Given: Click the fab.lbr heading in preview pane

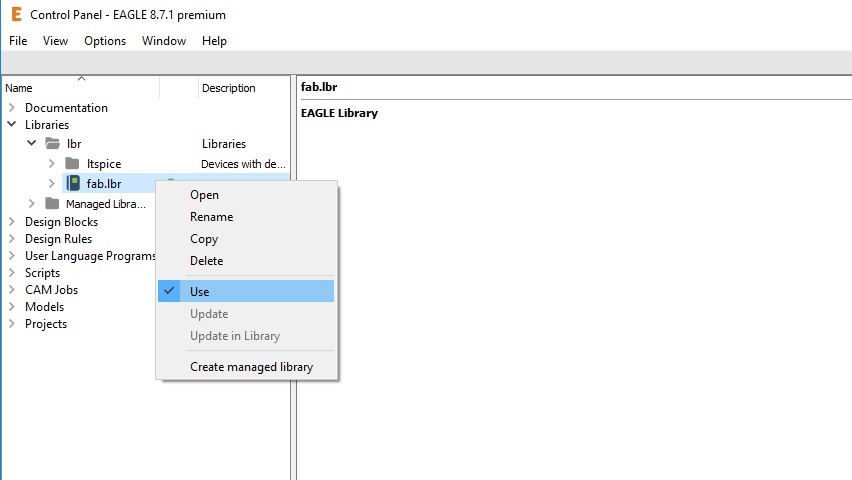Looking at the screenshot, I should pyautogui.click(x=319, y=87).
